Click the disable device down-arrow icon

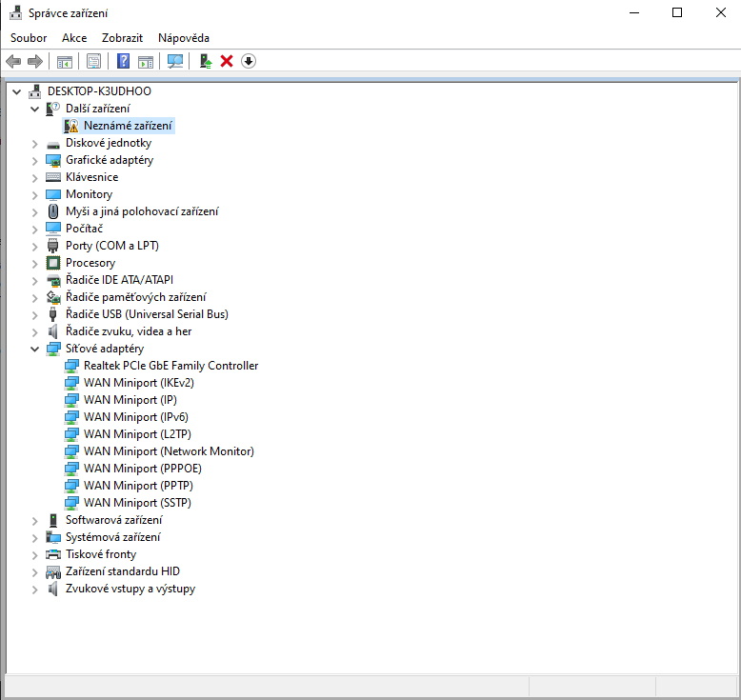(249, 61)
